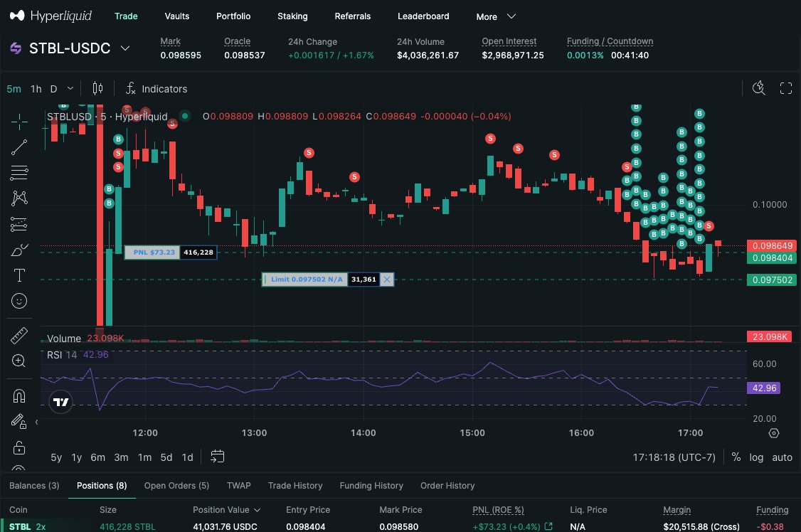Switch to the Open Orders tab
The image size is (801, 532).
pyautogui.click(x=176, y=486)
